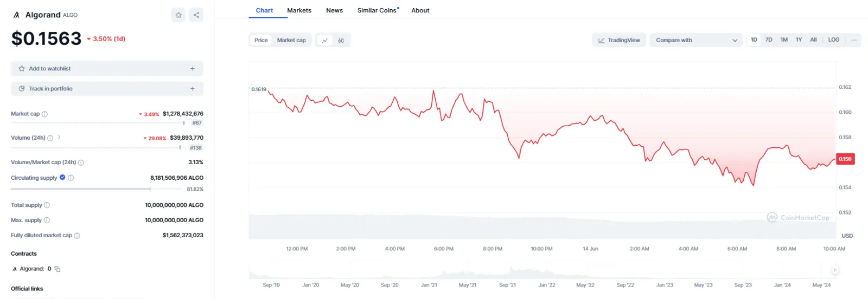The height and width of the screenshot is (299, 868).
Task: Open the About tab
Action: [x=420, y=10]
